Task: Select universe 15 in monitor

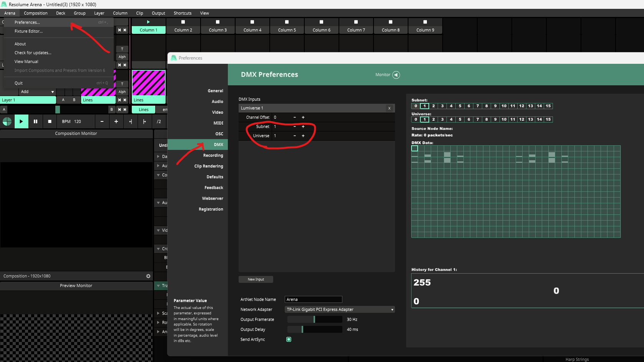Action: pyautogui.click(x=548, y=120)
